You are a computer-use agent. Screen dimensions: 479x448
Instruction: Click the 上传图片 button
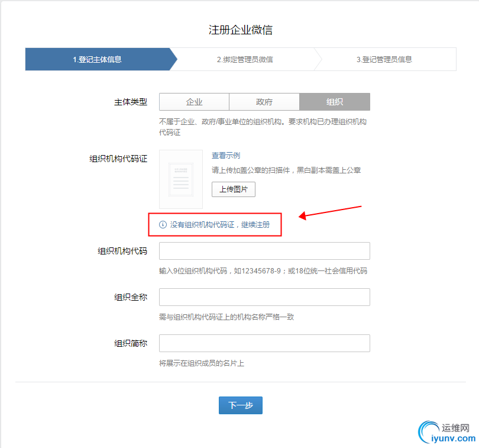(234, 189)
